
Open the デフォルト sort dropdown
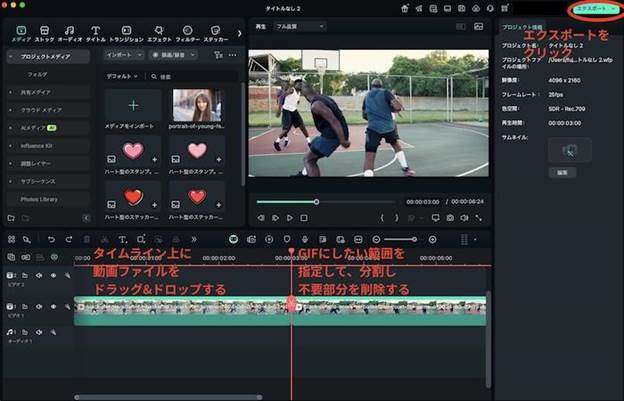click(x=122, y=76)
